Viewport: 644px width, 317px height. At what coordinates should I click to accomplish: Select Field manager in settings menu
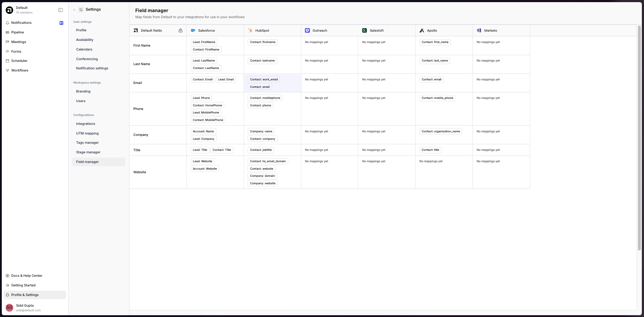click(x=99, y=162)
